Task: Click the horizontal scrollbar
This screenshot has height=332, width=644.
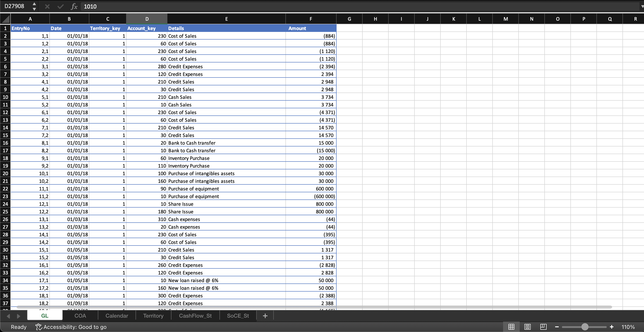Action: [x=314, y=307]
